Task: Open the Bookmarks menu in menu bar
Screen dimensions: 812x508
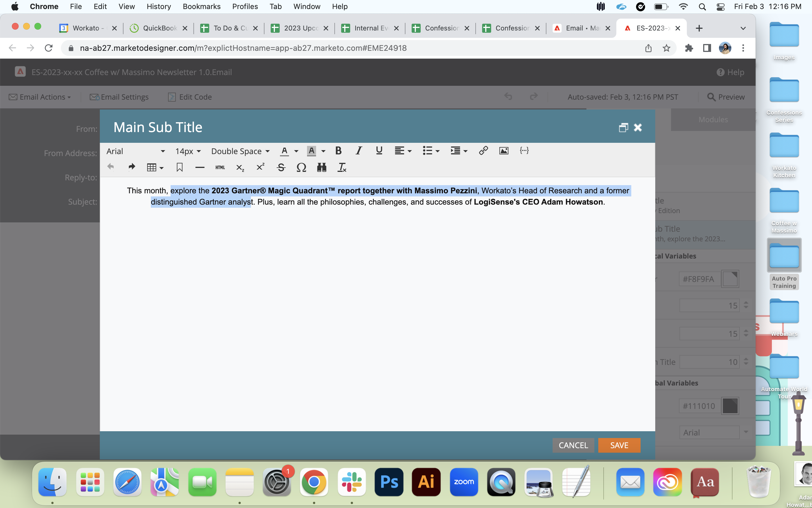Action: pos(202,6)
